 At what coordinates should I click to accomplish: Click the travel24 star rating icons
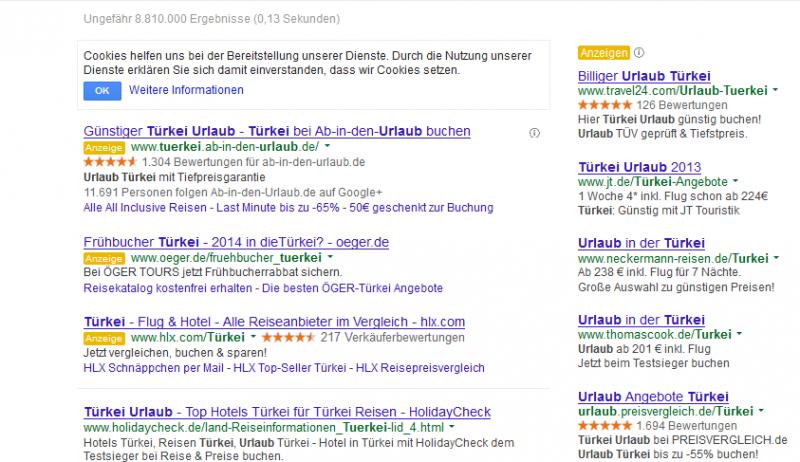[605, 105]
